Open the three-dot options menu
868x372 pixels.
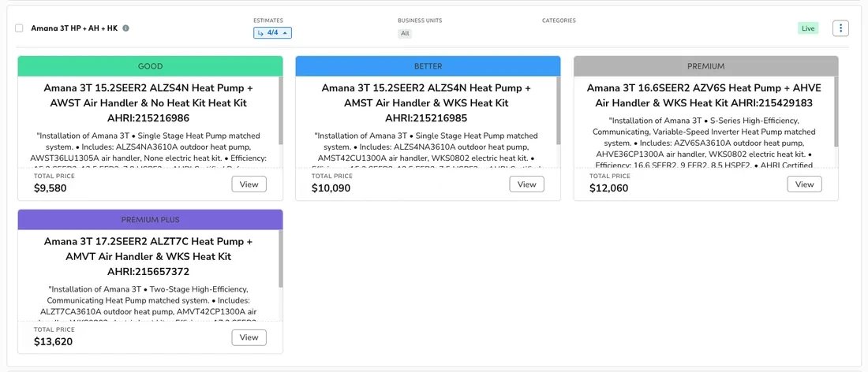840,28
